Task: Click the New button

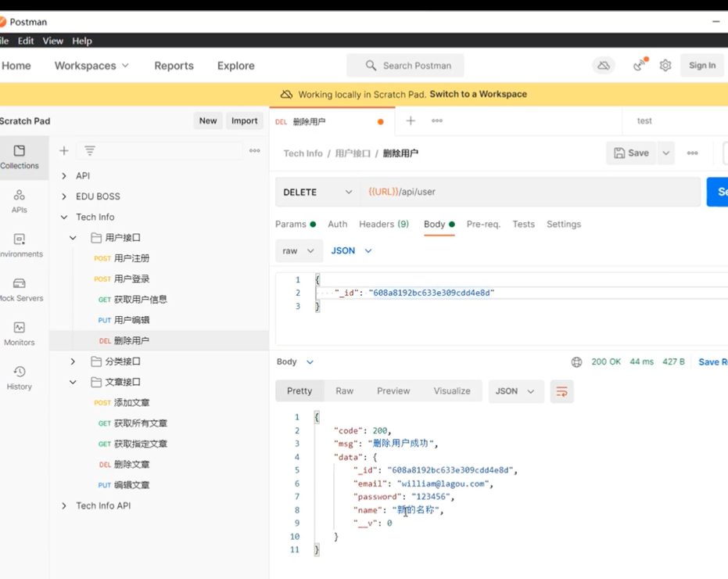Action: pos(208,120)
